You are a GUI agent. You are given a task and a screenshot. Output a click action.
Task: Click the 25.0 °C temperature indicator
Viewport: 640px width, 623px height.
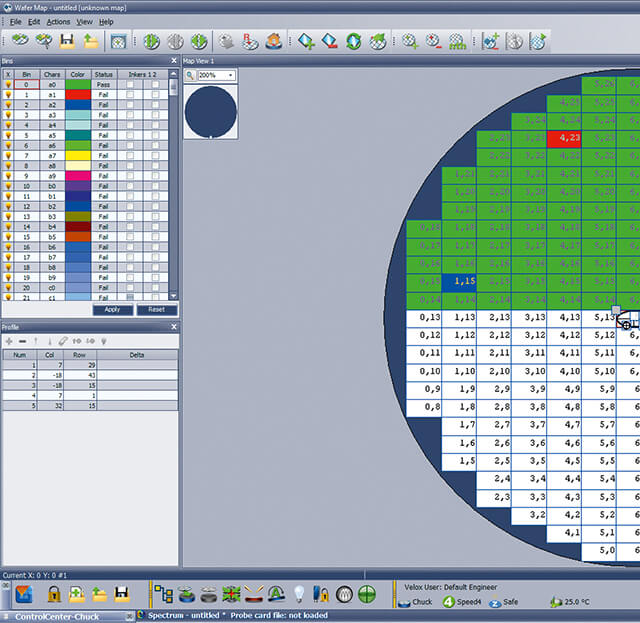point(570,602)
